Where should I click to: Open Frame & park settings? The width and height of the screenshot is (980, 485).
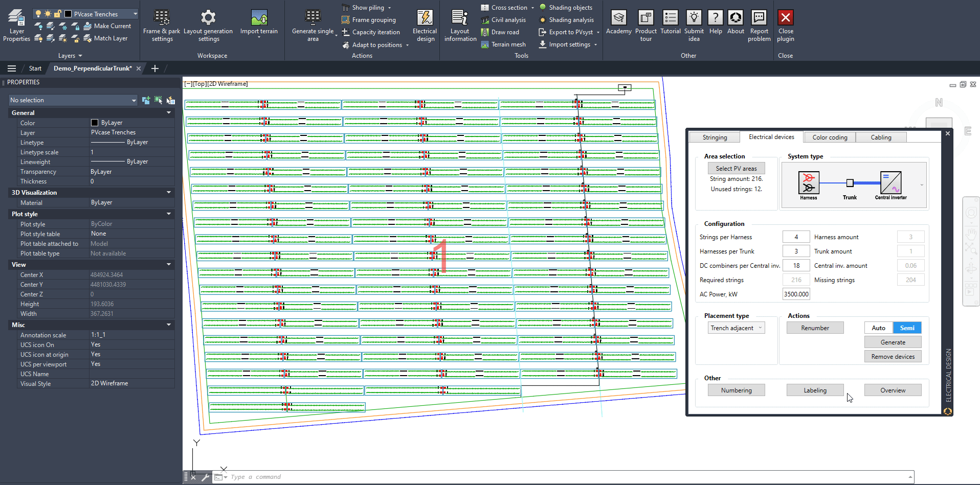(162, 18)
